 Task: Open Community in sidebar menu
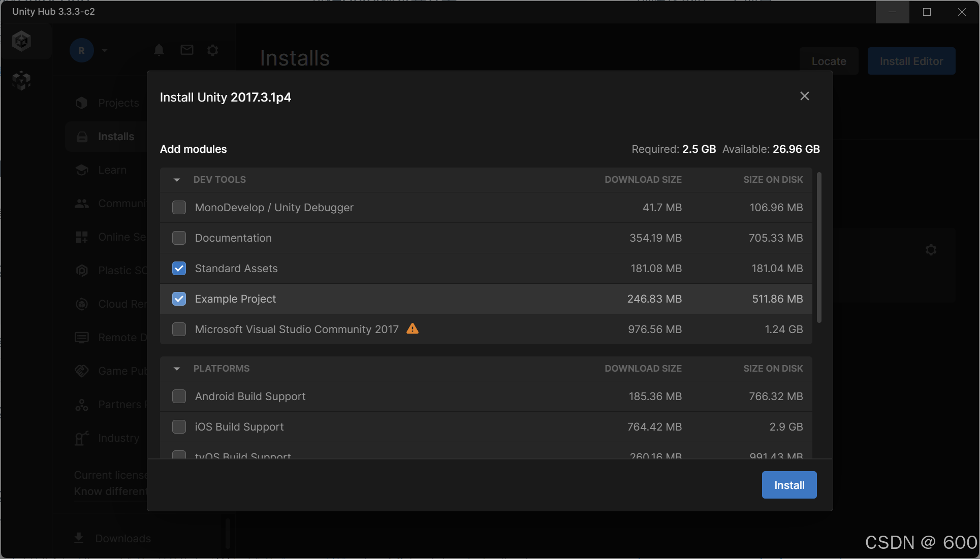pos(122,204)
